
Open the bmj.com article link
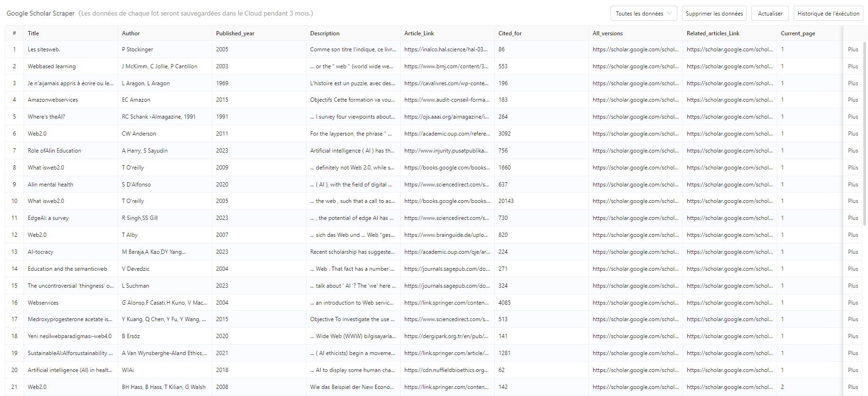[x=446, y=66]
